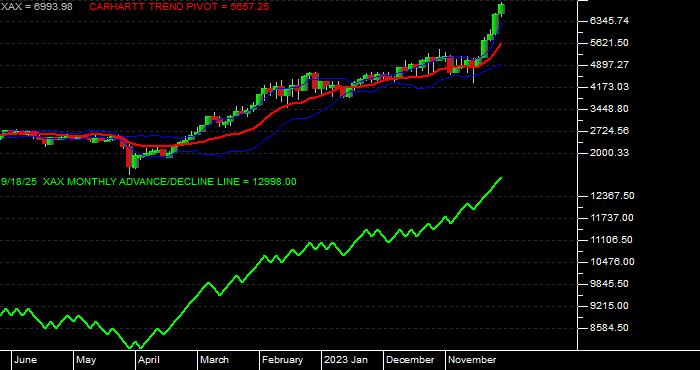Click the 'May' month label on time axis
Viewport: 700px width, 370px height.
[86, 360]
